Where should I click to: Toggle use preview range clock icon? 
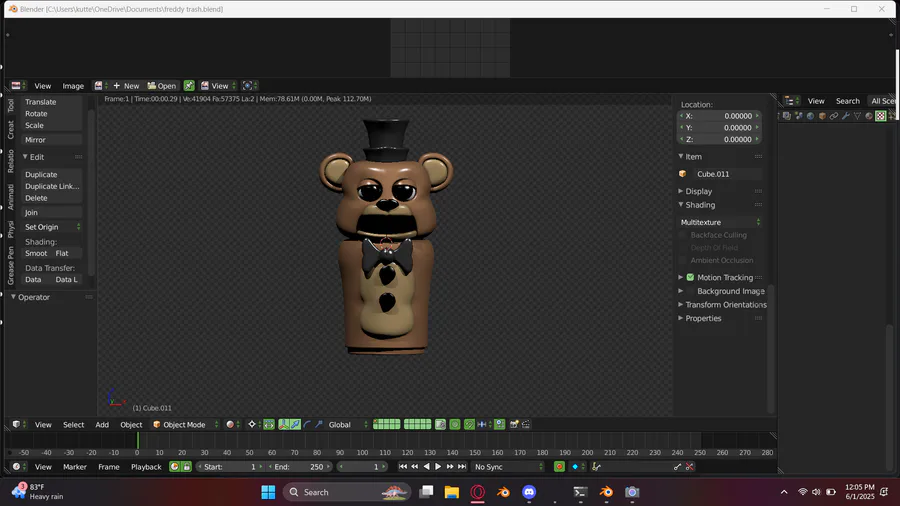174,467
